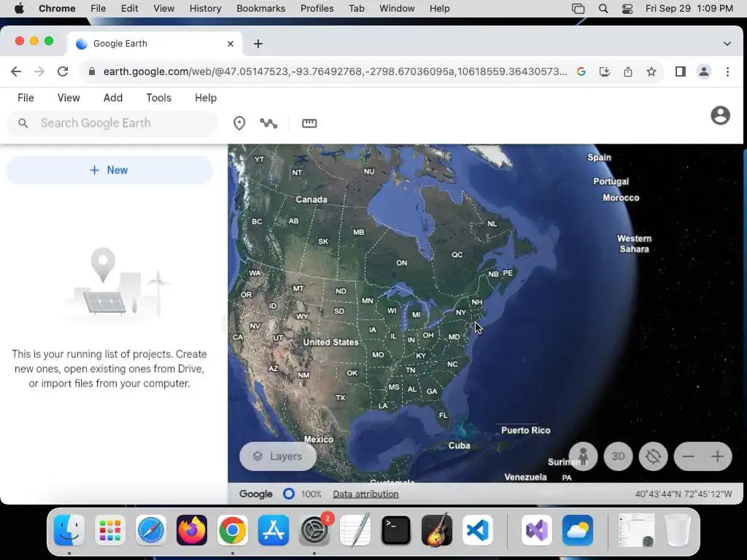Click the 100% loading indicator

coord(303,494)
